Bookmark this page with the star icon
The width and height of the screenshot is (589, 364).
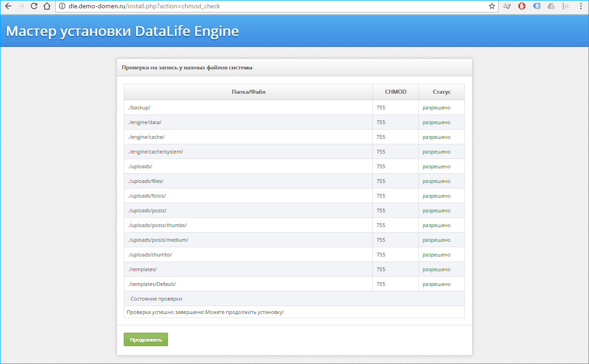coord(491,6)
